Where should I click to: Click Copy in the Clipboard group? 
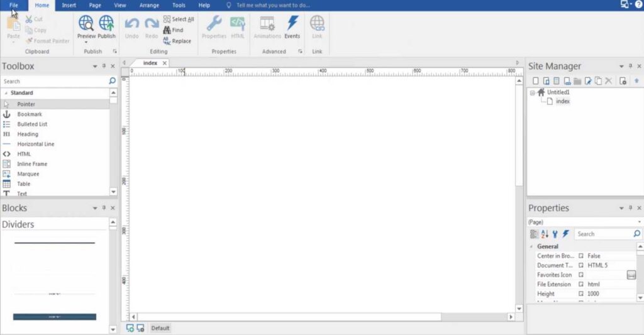(x=36, y=30)
